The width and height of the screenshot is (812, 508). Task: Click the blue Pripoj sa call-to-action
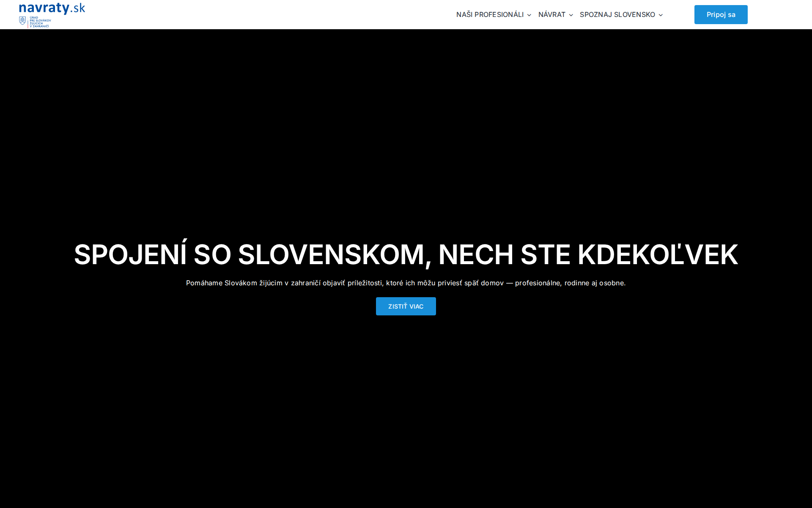[x=721, y=14]
